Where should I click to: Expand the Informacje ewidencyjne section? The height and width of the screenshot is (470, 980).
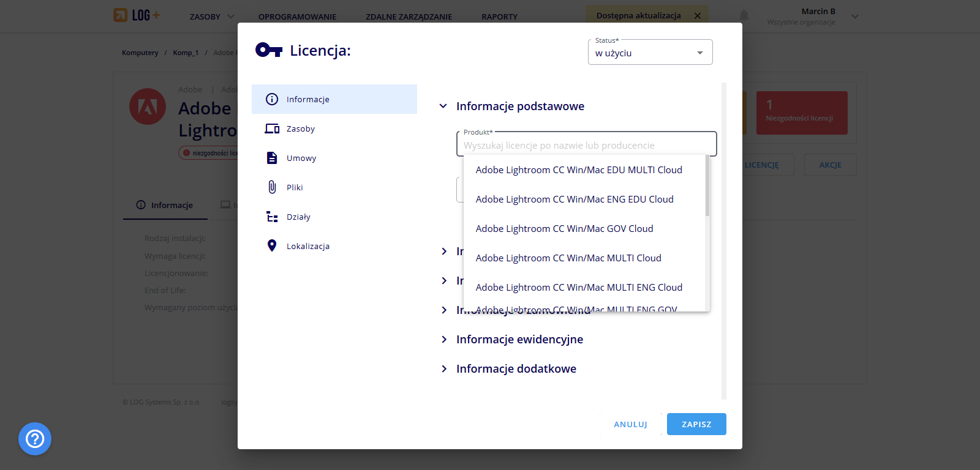pos(444,340)
